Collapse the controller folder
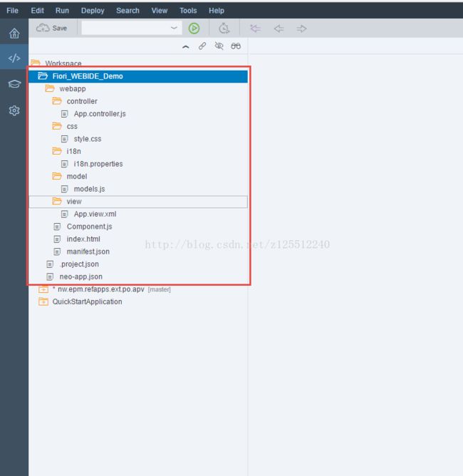The image size is (463, 476). point(57,101)
